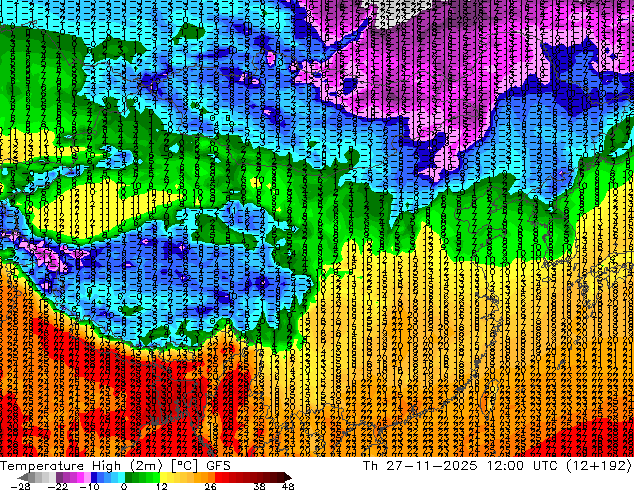Click the 26 label on the color scale
Image resolution: width=634 pixels, height=490 pixels.
[x=210, y=486]
